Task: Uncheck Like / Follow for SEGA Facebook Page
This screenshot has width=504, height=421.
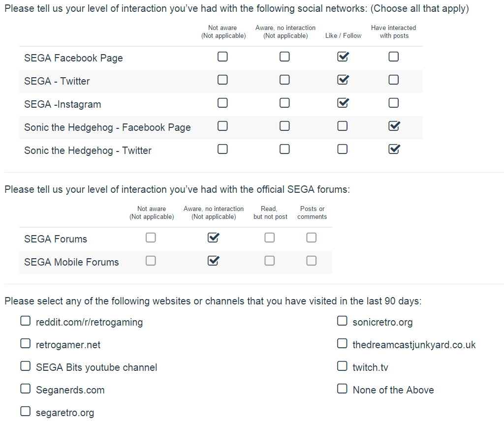Action: [x=343, y=57]
